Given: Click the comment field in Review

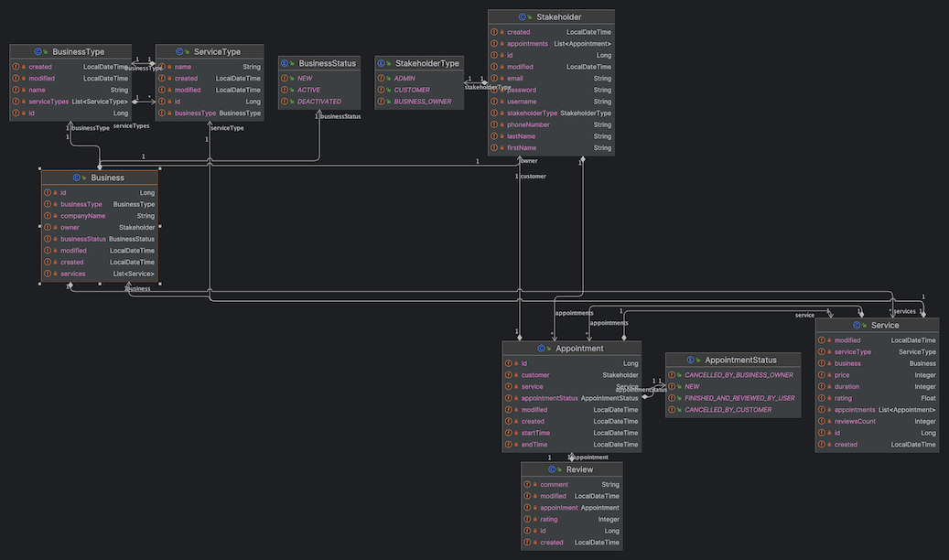Looking at the screenshot, I should tap(554, 484).
